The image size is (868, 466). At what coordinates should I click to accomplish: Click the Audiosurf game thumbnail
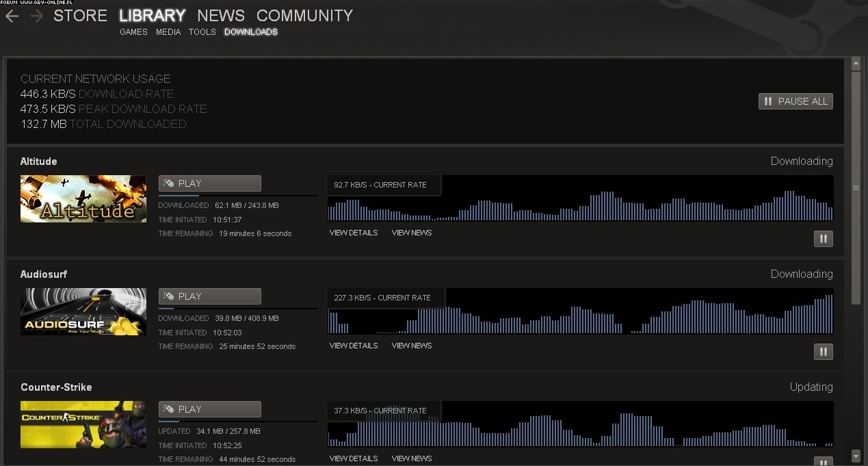(83, 311)
